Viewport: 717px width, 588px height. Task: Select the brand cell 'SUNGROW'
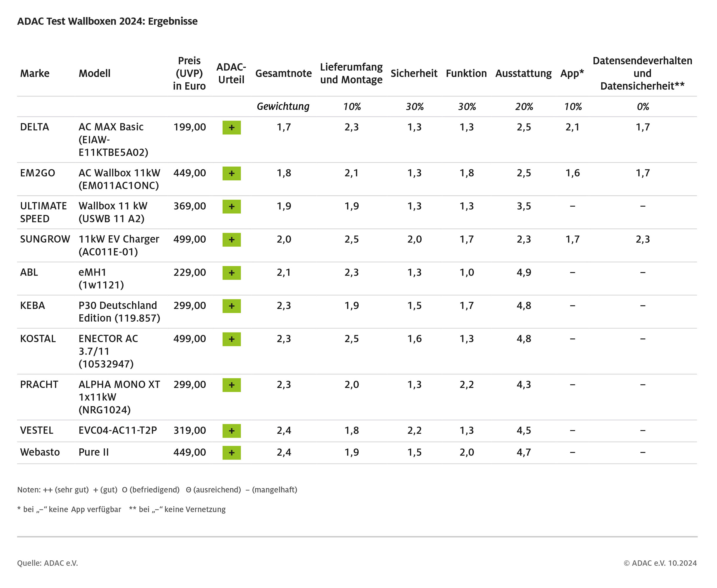[45, 239]
